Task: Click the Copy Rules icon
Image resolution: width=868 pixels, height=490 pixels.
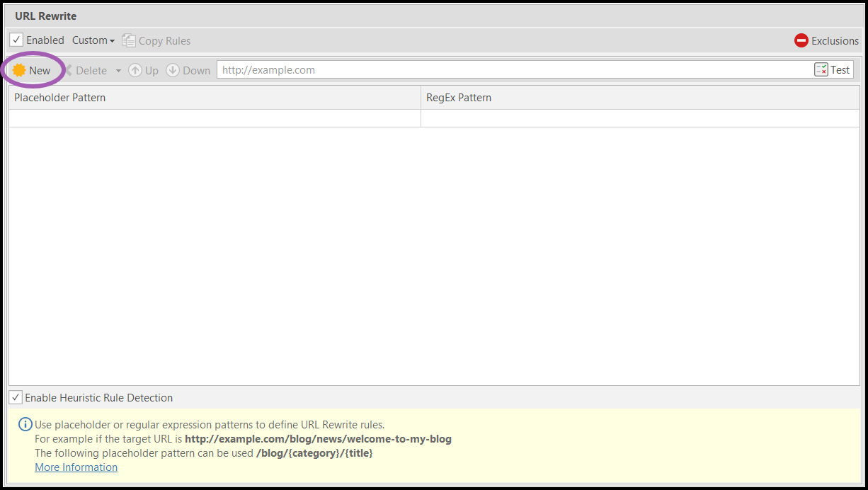Action: coord(129,40)
